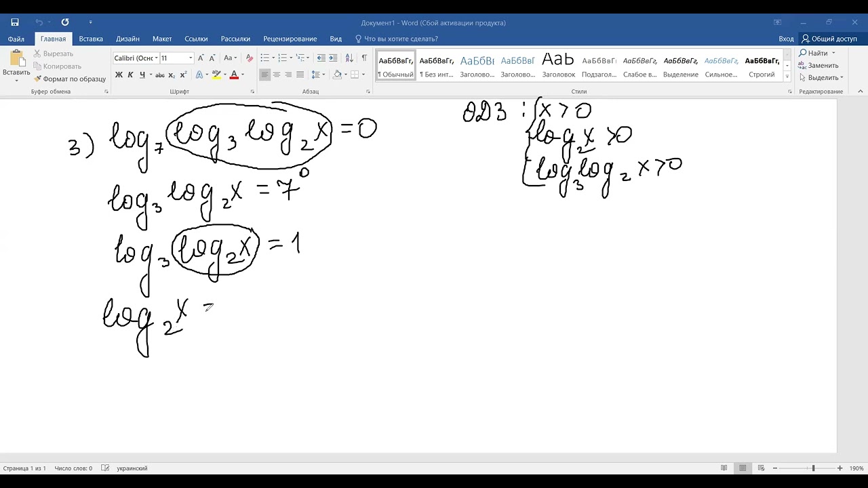This screenshot has height=488, width=868.
Task: Collapse the ribbon with the caret arrow
Action: 861,91
